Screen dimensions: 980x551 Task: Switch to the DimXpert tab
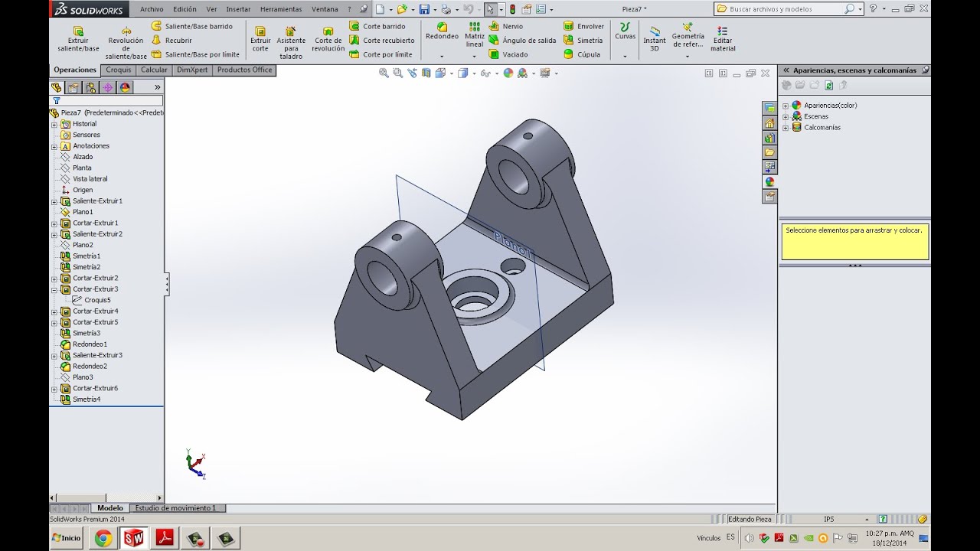(x=192, y=70)
